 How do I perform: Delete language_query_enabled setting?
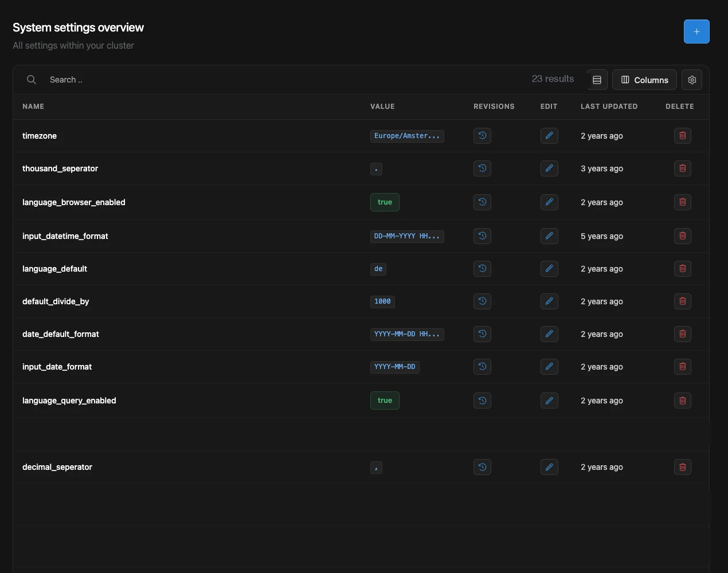click(683, 401)
